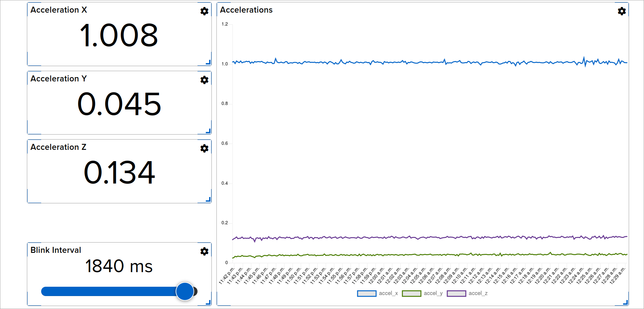Open settings gear of Acceleration Z widget
This screenshot has height=309, width=644.
pyautogui.click(x=204, y=148)
